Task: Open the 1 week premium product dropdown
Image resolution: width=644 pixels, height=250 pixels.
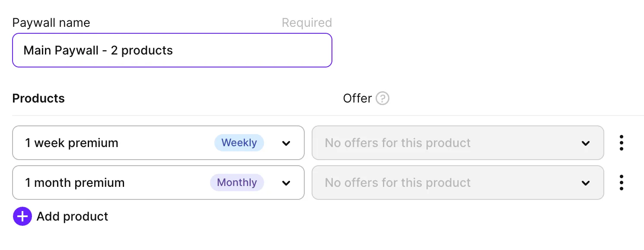Action: click(112, 143)
